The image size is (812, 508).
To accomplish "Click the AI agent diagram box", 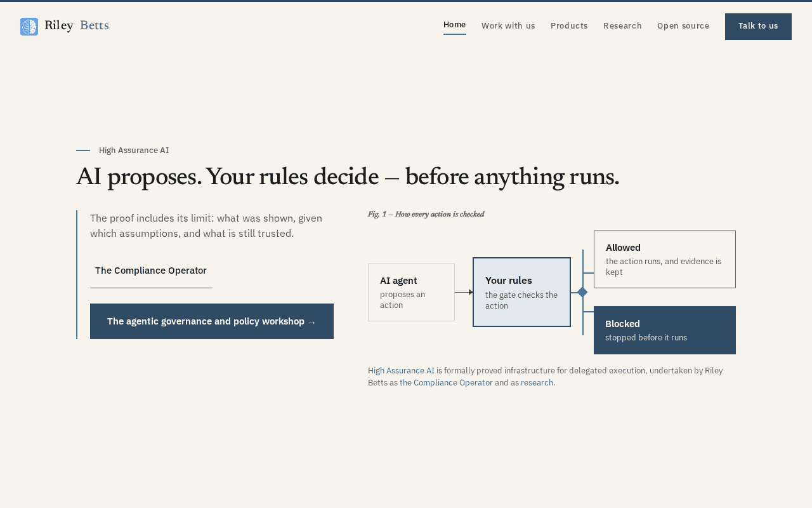I will click(411, 292).
